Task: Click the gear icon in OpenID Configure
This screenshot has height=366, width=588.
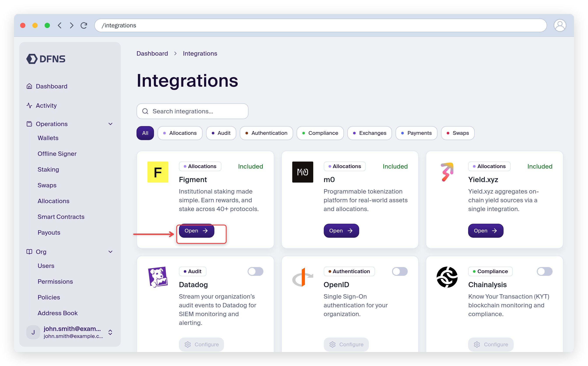Action: pyautogui.click(x=332, y=345)
